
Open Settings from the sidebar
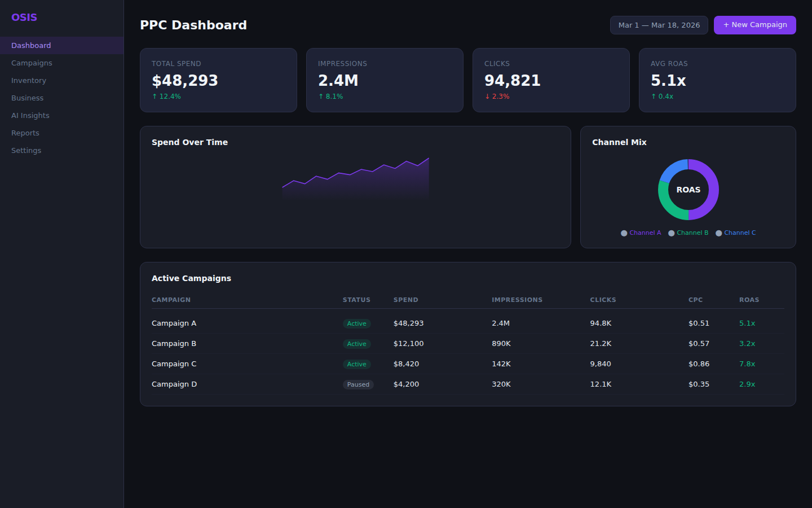pos(26,150)
